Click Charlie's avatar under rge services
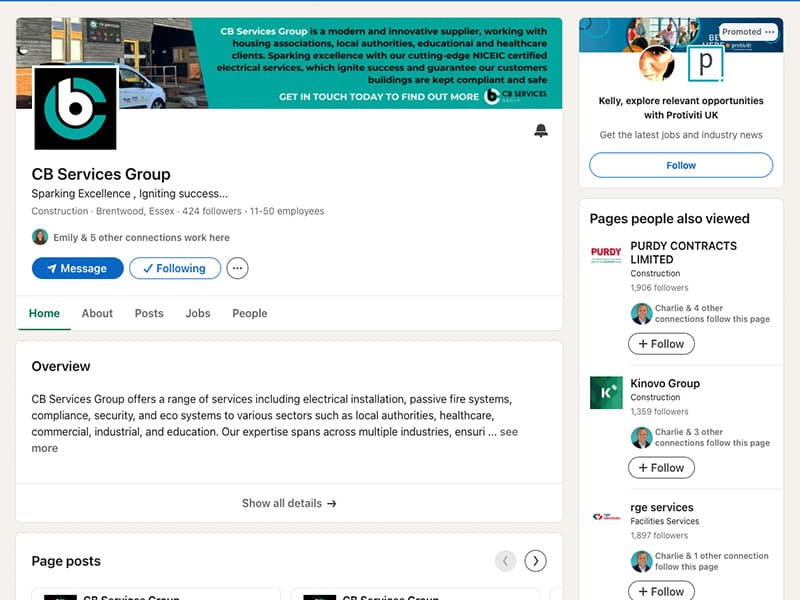This screenshot has height=600, width=800. pyautogui.click(x=641, y=561)
